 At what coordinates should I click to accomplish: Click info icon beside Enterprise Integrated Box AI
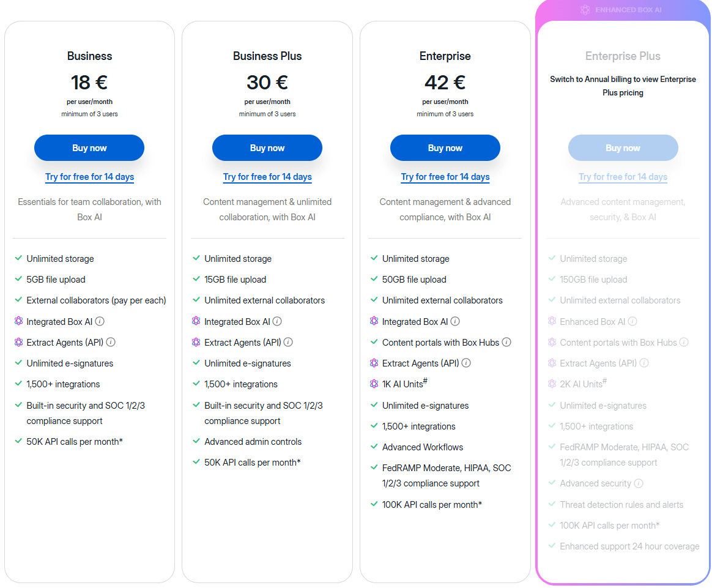[455, 321]
